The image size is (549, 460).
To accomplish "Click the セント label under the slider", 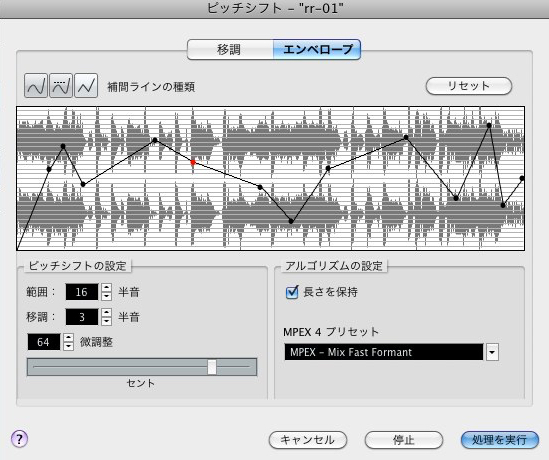I will 140,383.
